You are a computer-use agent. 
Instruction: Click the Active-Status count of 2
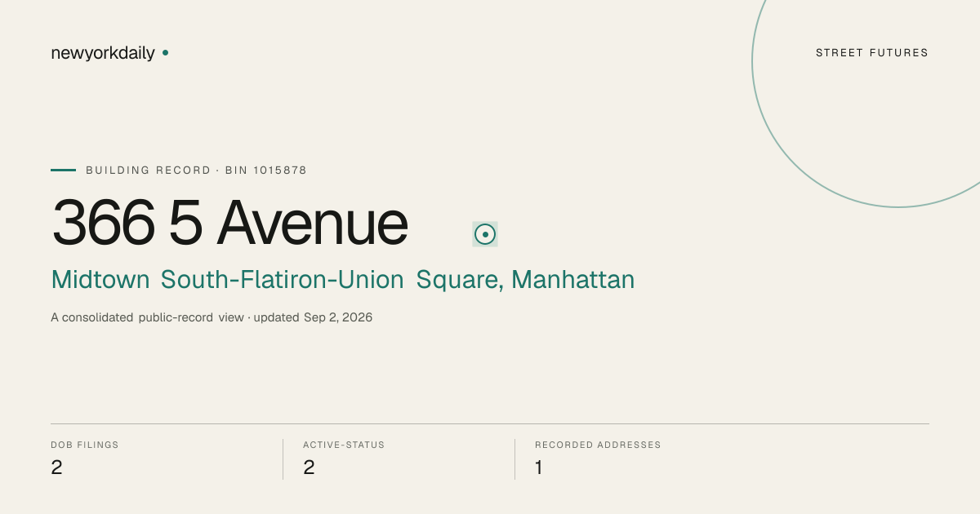coord(309,467)
